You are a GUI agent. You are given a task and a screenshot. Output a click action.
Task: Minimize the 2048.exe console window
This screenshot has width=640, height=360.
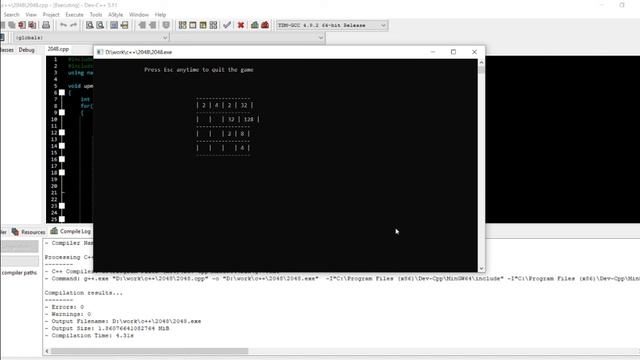(433, 52)
